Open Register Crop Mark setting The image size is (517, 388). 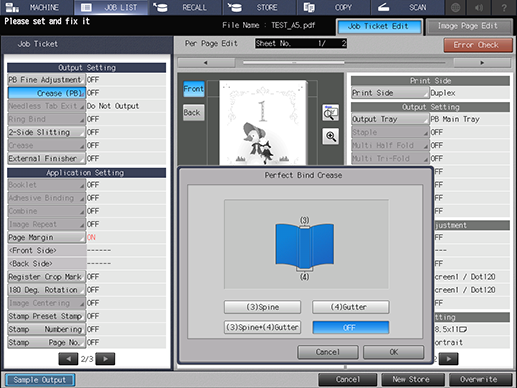(x=46, y=277)
